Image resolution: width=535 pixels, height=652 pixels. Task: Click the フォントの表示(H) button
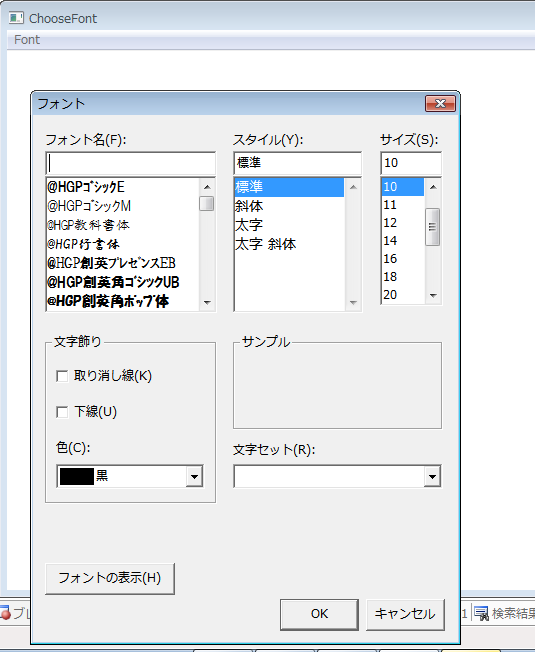coord(110,578)
